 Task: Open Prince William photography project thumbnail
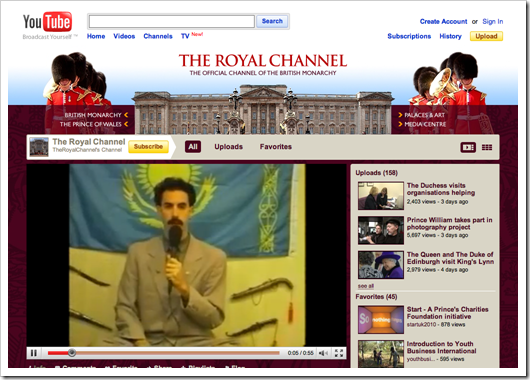pos(381,230)
